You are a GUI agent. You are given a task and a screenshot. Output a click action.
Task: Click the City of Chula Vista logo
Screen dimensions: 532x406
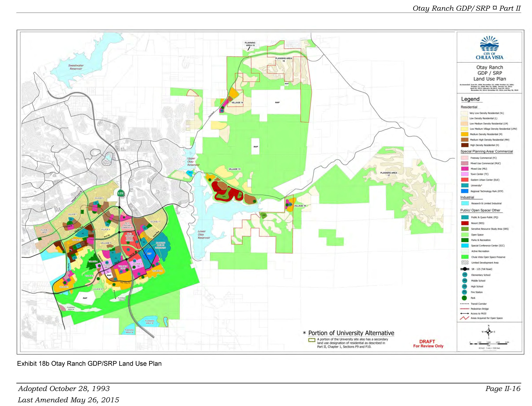[489, 48]
